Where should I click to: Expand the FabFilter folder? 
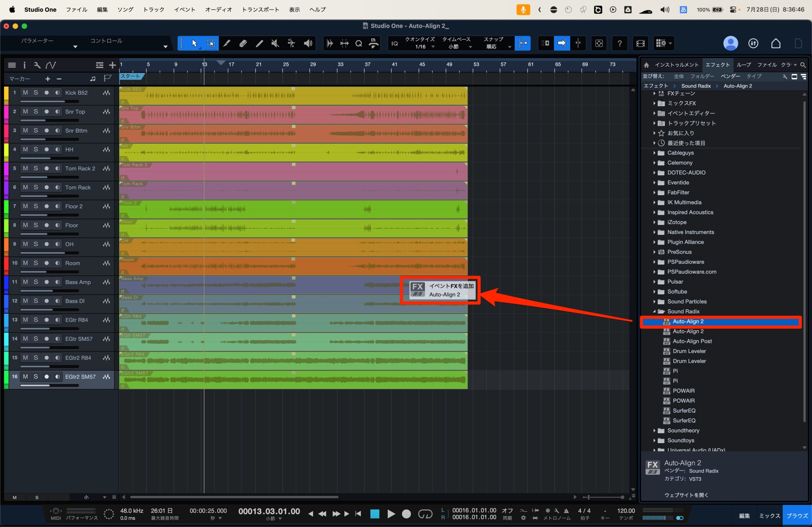coord(654,193)
